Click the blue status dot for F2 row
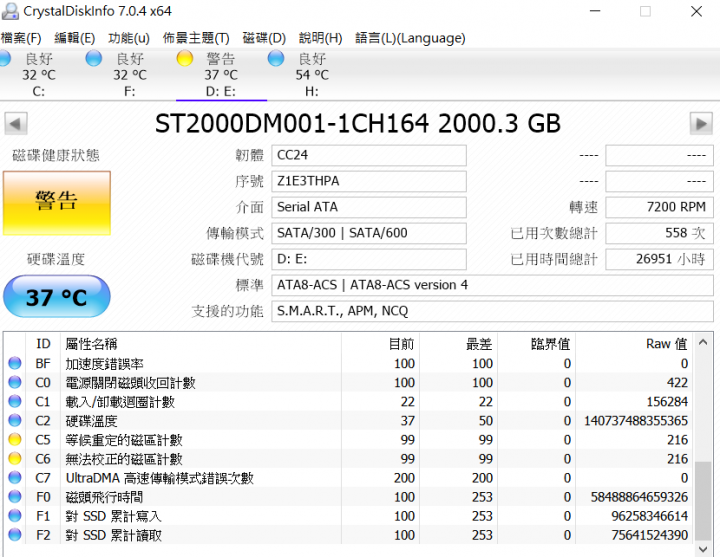Image resolution: width=720 pixels, height=557 pixels. [x=15, y=535]
